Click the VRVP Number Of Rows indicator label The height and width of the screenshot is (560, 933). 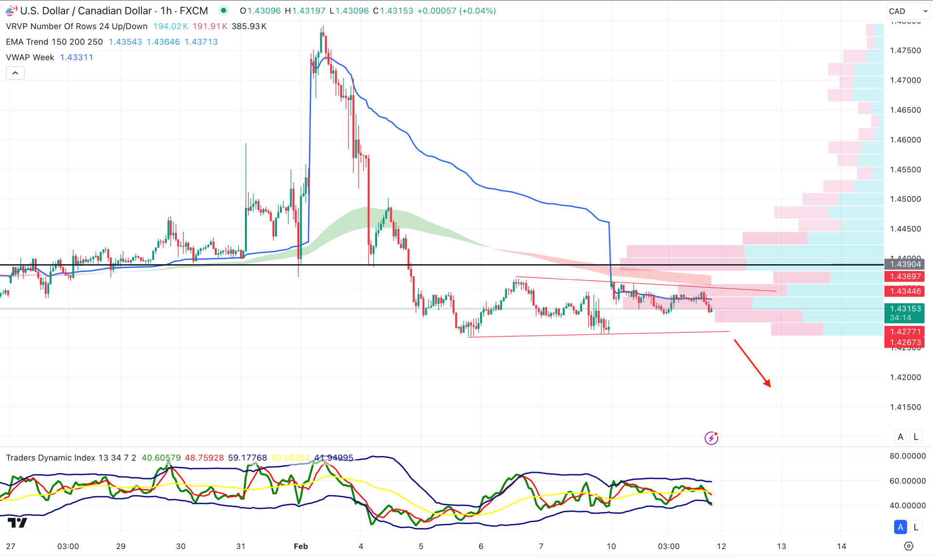click(x=76, y=26)
